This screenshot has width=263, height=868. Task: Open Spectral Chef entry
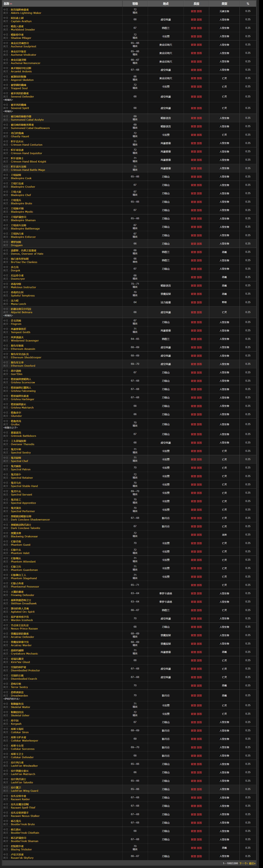(19, 461)
